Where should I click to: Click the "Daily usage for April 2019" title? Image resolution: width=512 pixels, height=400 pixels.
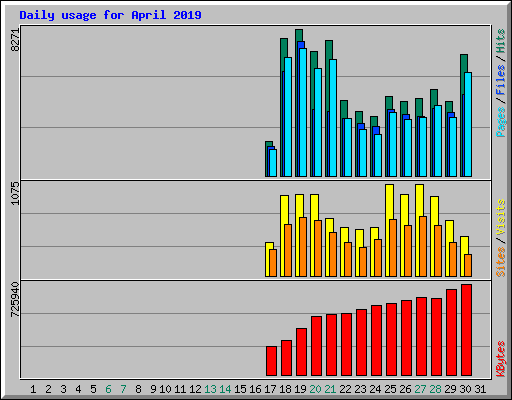coord(110,15)
